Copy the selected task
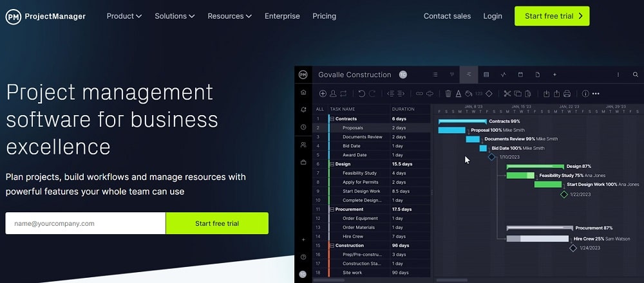This screenshot has width=644, height=283. 518,93
